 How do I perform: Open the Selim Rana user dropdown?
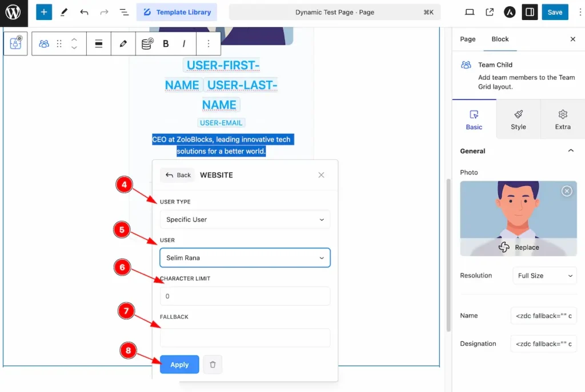[245, 258]
